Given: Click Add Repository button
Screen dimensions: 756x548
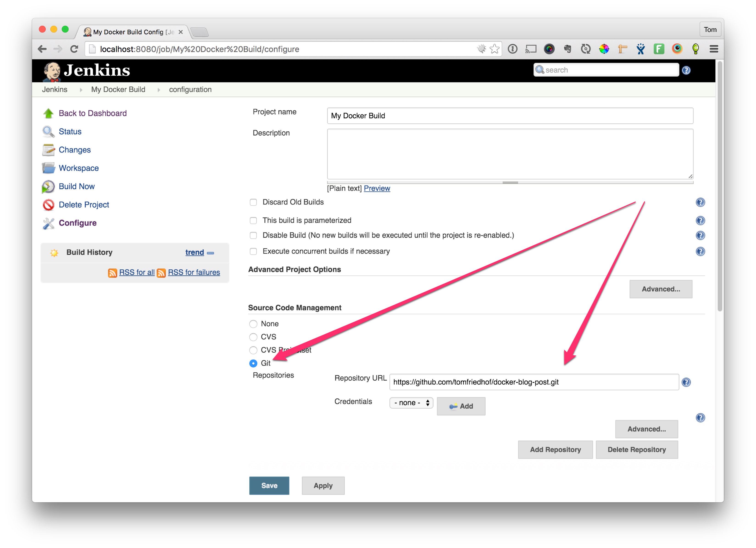Looking at the screenshot, I should (555, 450).
